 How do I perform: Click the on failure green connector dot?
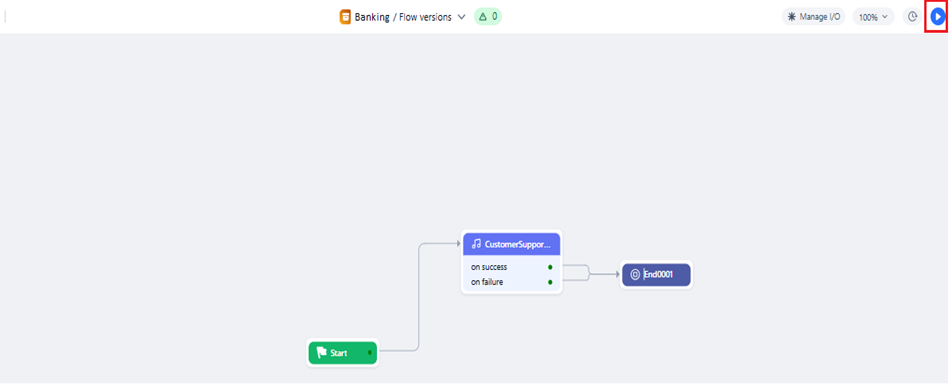point(550,282)
